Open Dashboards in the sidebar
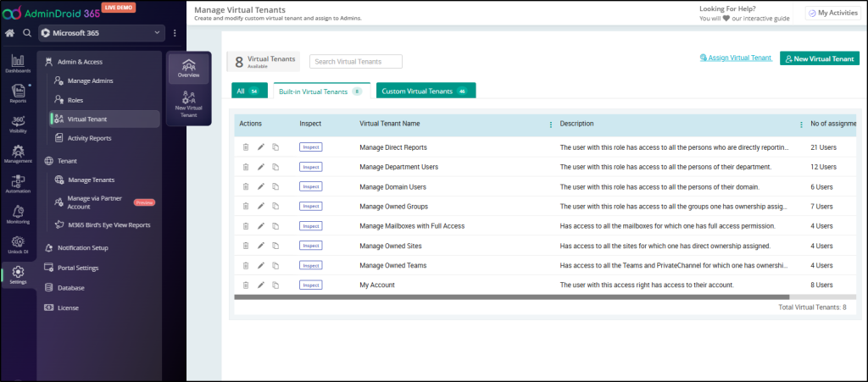This screenshot has width=868, height=382. (x=19, y=64)
